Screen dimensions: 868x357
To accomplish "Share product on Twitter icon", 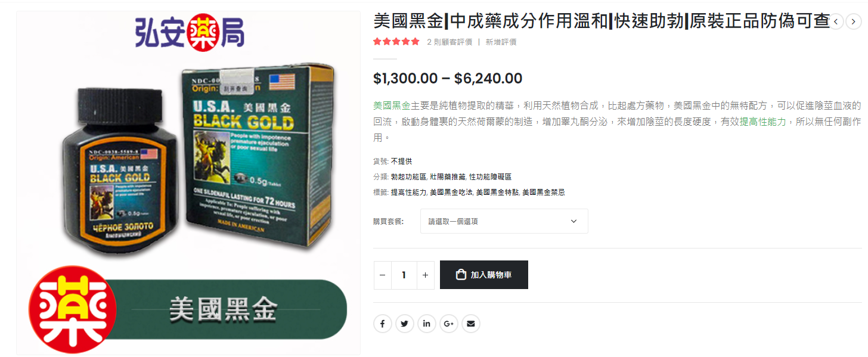I will [405, 324].
